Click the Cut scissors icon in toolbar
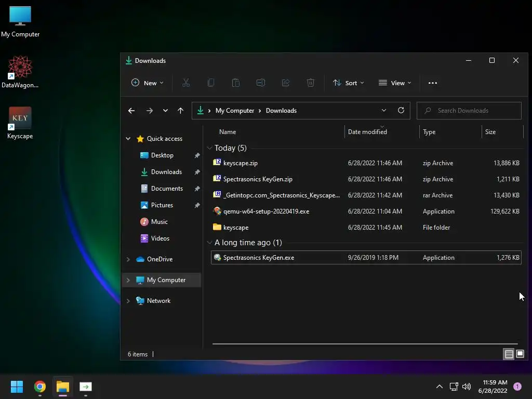Screen dimensions: 532x399 (x=186, y=83)
